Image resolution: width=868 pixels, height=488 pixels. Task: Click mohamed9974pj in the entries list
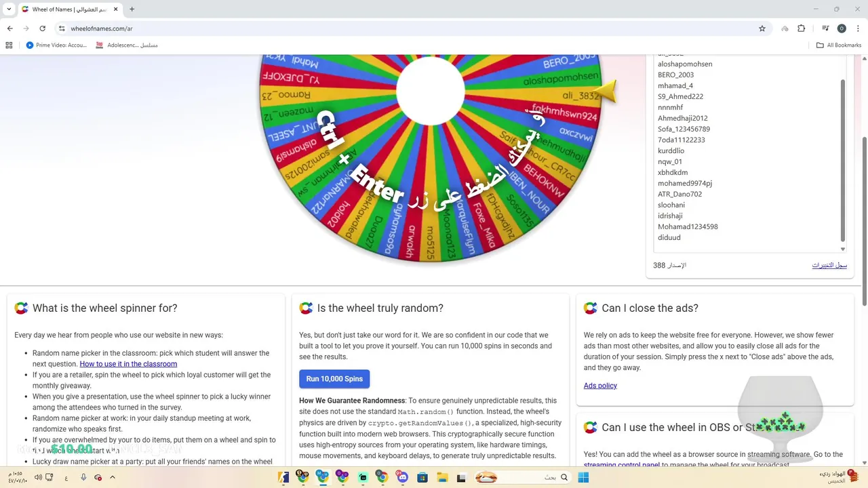pos(685,183)
